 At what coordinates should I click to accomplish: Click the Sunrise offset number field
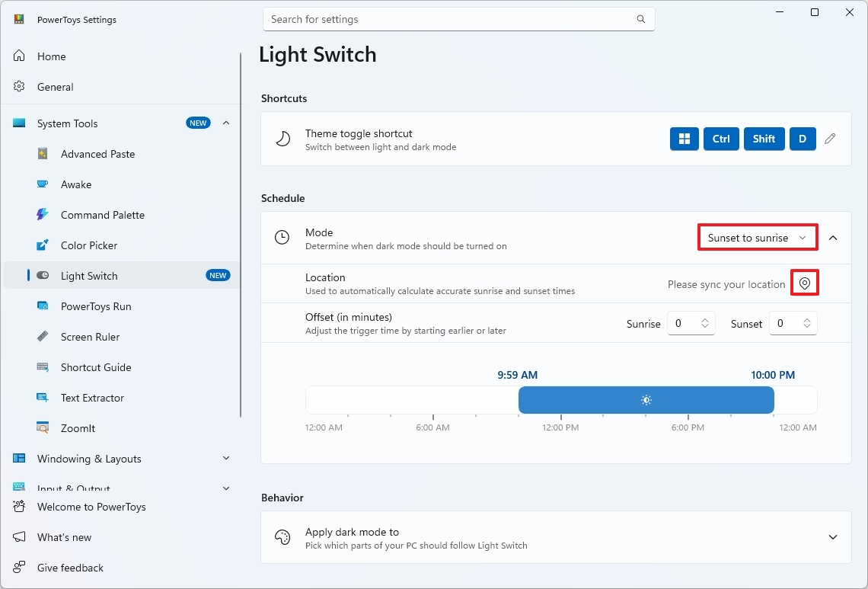[682, 324]
